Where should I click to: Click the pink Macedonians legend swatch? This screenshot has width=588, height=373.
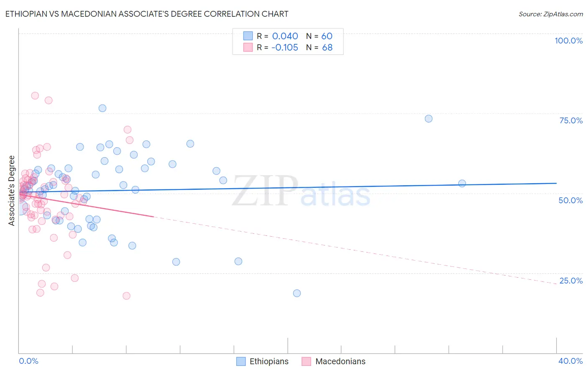(x=307, y=361)
